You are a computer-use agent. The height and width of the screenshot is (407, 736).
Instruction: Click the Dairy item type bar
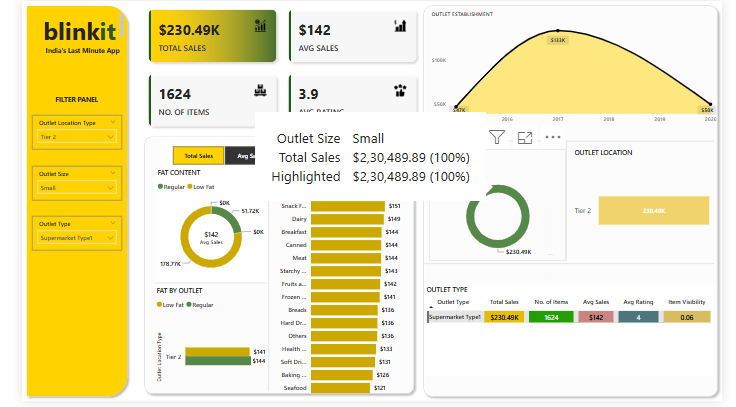click(x=347, y=219)
